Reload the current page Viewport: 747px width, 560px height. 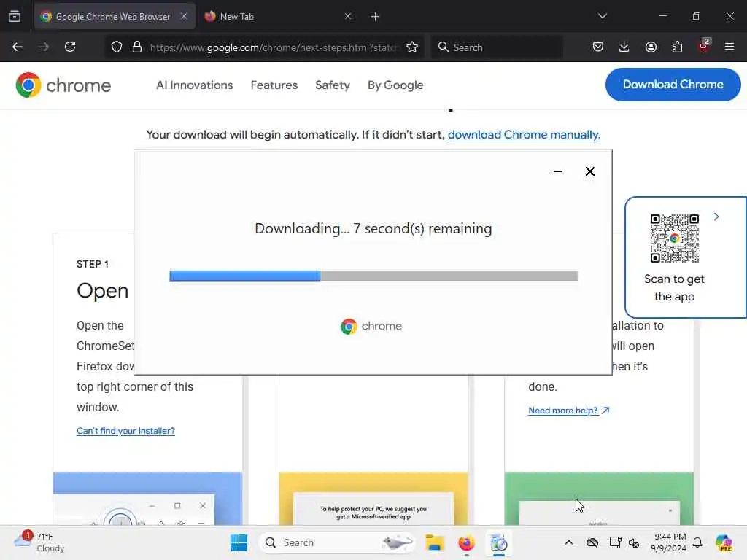[x=70, y=47]
